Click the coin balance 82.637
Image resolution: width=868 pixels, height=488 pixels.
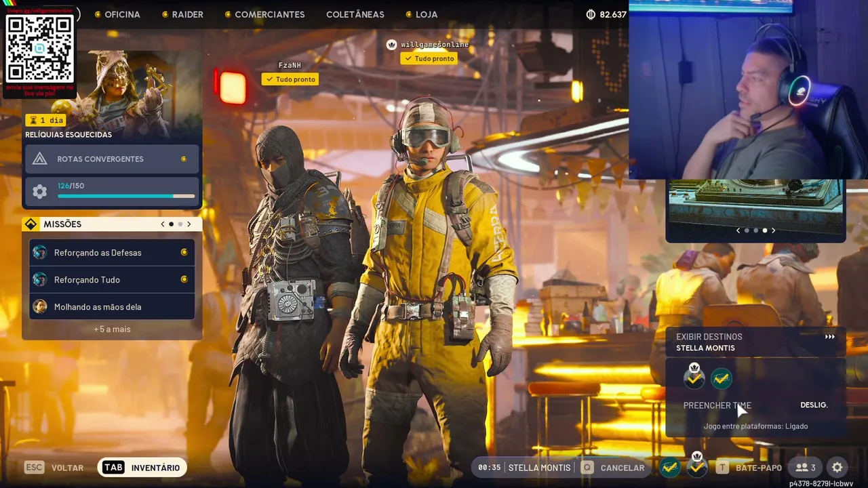(606, 14)
